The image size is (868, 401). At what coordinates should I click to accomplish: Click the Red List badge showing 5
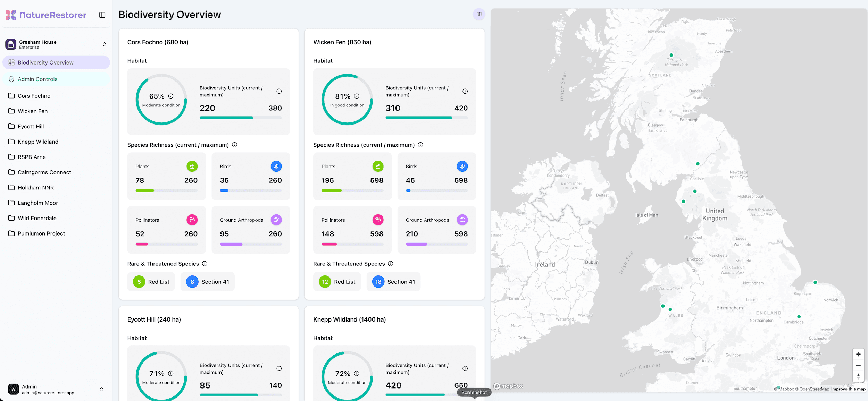pos(151,282)
